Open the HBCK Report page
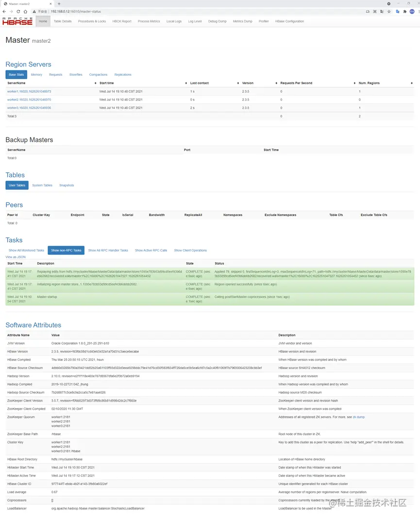420x521 pixels. coord(121,21)
